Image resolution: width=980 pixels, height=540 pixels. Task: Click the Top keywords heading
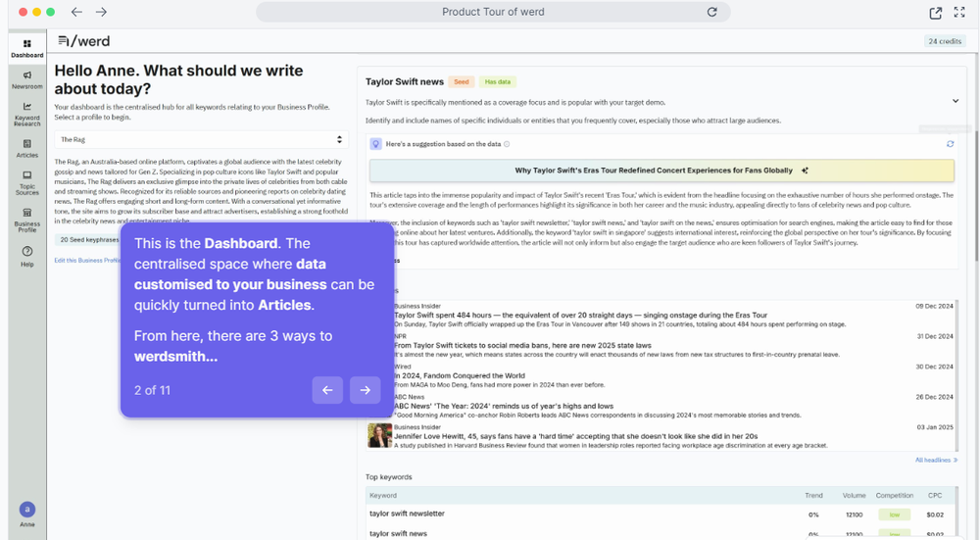pyautogui.click(x=389, y=477)
